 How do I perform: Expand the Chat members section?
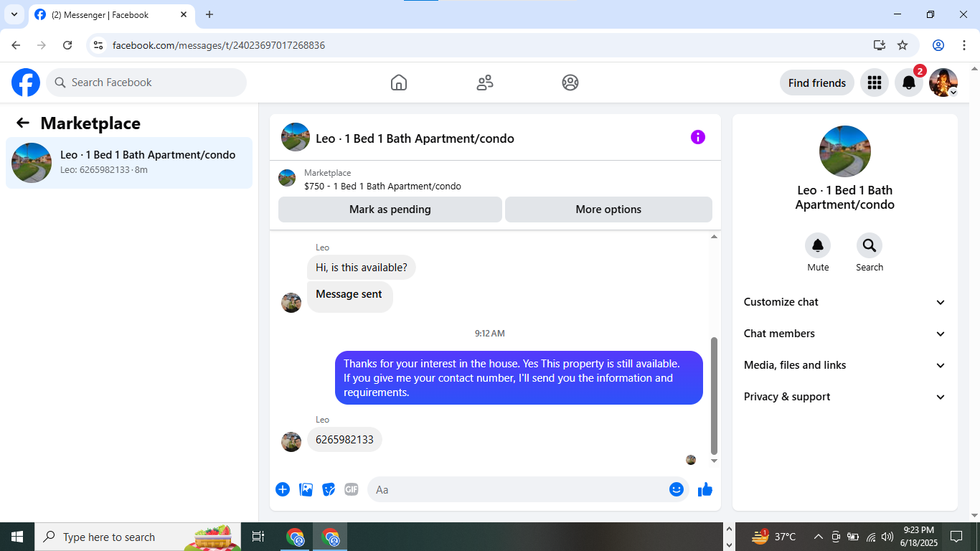point(845,334)
